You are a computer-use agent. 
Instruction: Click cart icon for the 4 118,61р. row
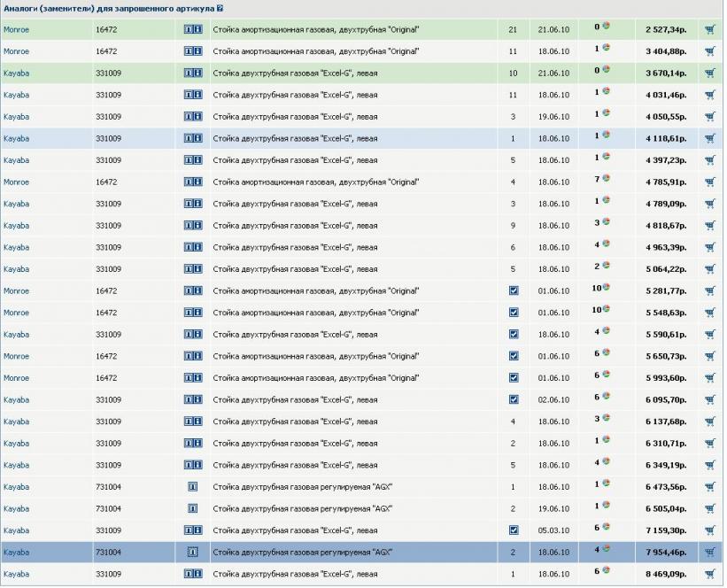coord(709,138)
